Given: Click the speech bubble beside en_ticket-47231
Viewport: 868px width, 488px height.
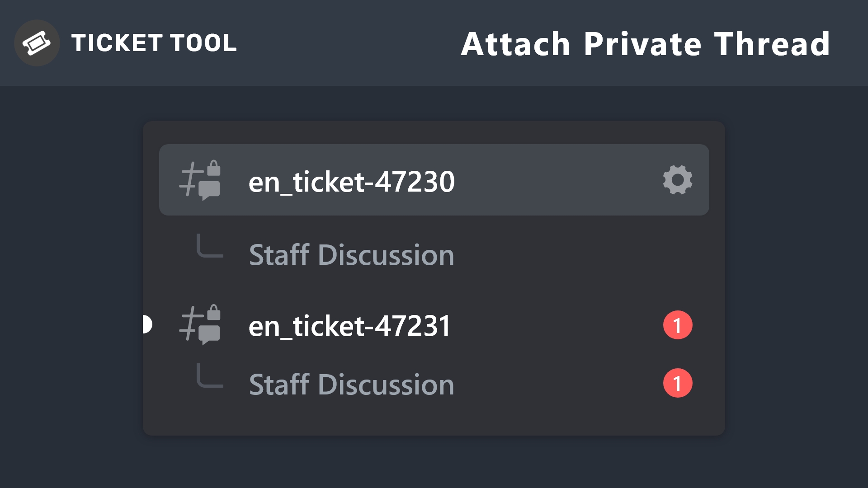Looking at the screenshot, I should coord(209,334).
